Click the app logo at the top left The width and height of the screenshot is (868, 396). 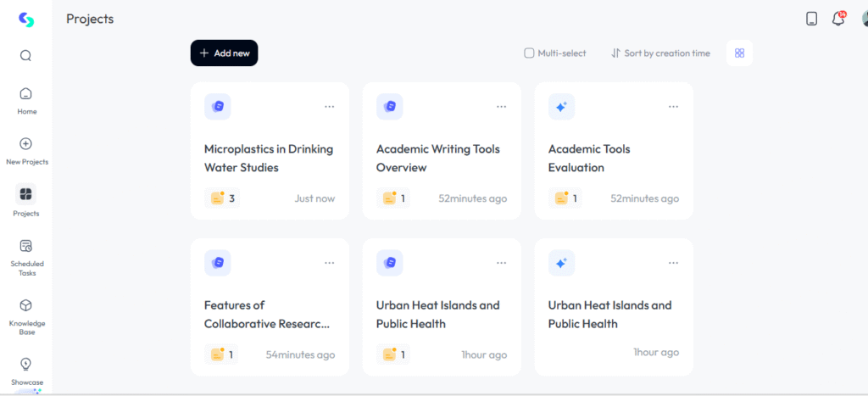(x=26, y=20)
